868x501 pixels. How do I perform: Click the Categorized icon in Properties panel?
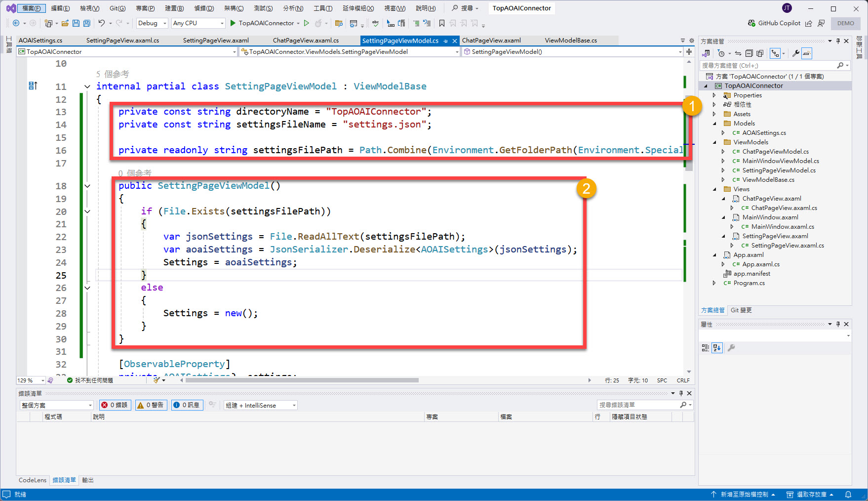tap(706, 348)
